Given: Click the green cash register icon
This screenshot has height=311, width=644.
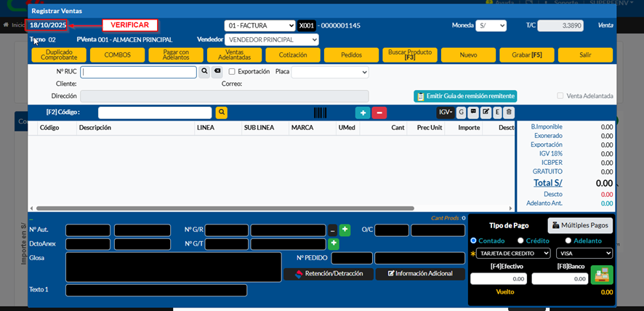Looking at the screenshot, I should tap(602, 275).
